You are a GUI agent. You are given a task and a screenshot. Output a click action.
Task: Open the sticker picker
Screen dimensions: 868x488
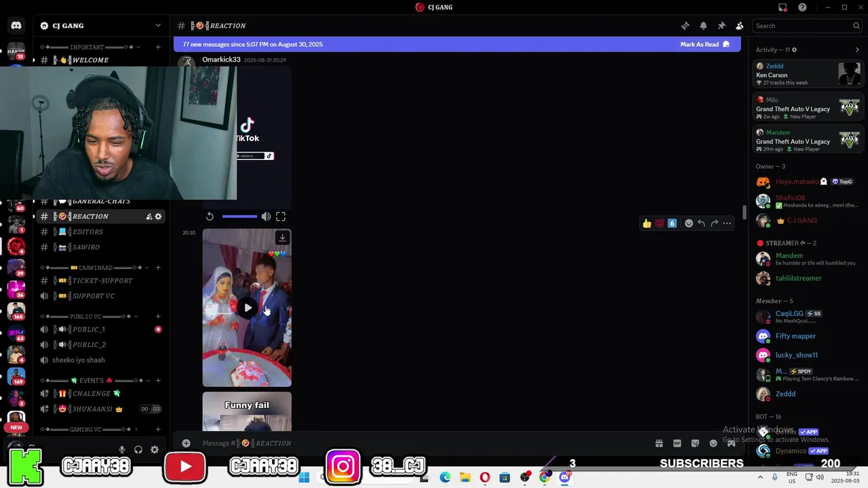coord(695,443)
